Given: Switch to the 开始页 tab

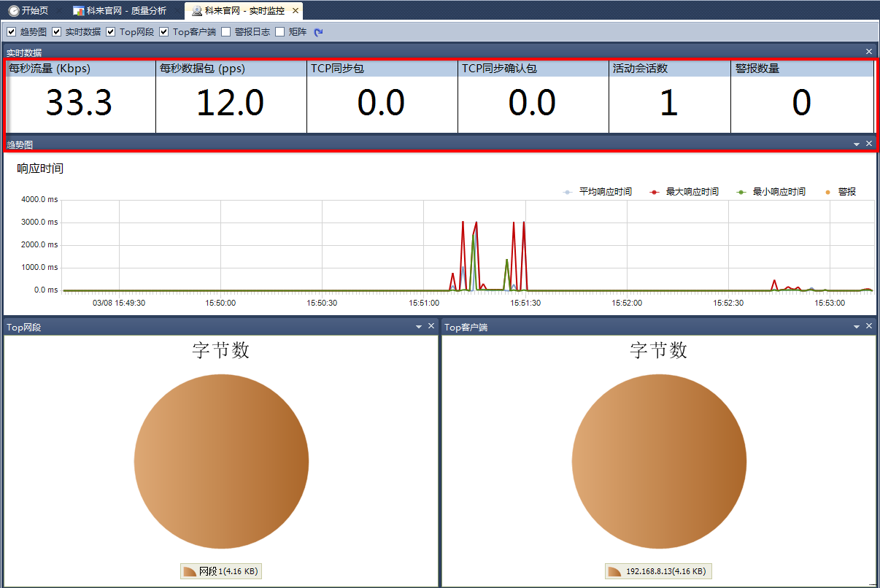Looking at the screenshot, I should [29, 11].
